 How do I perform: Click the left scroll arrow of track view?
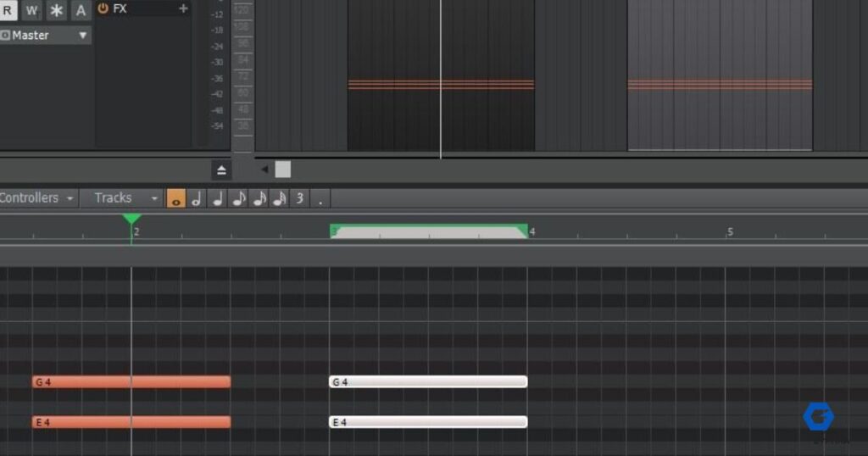pyautogui.click(x=264, y=170)
